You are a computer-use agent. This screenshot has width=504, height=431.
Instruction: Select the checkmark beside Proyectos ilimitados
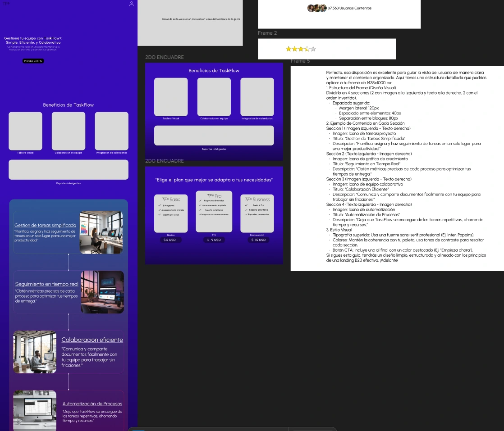tap(200, 200)
